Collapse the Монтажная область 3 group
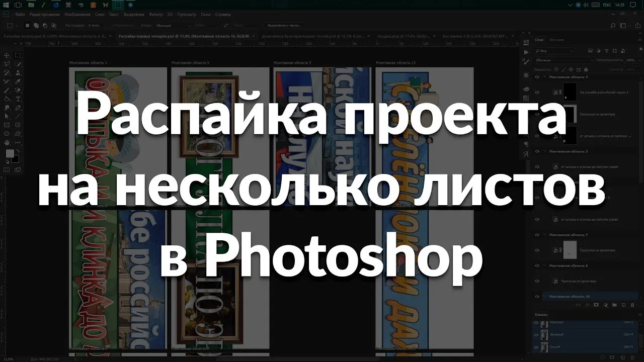Viewport: 644px width, 362px height. point(545,151)
